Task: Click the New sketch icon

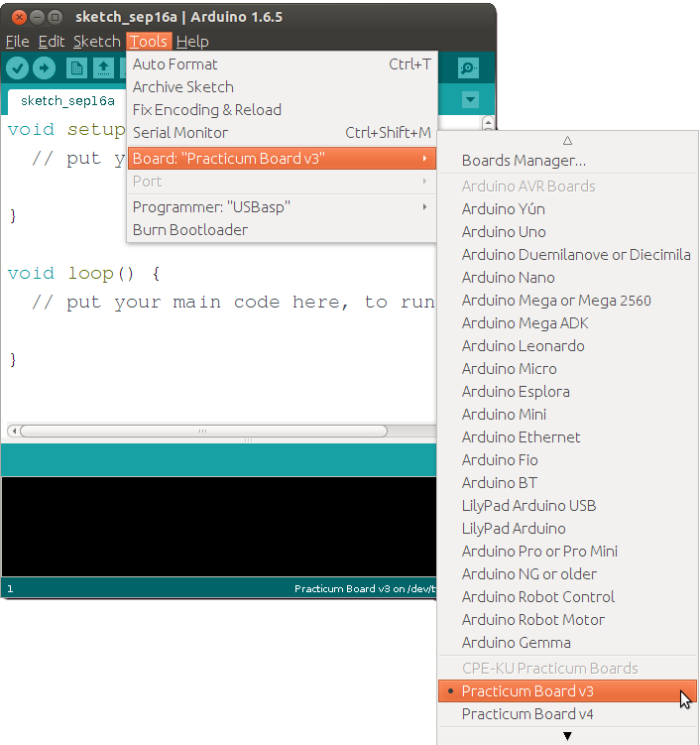Action: [x=76, y=67]
